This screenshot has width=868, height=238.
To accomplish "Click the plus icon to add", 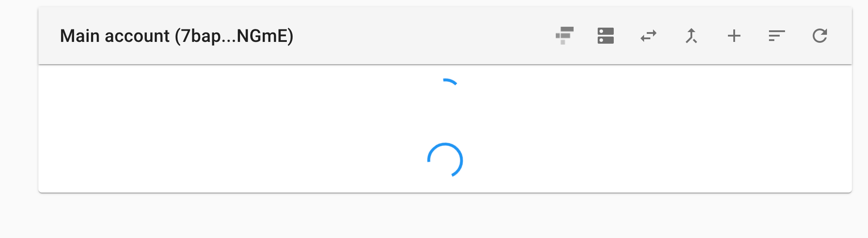I will 734,36.
